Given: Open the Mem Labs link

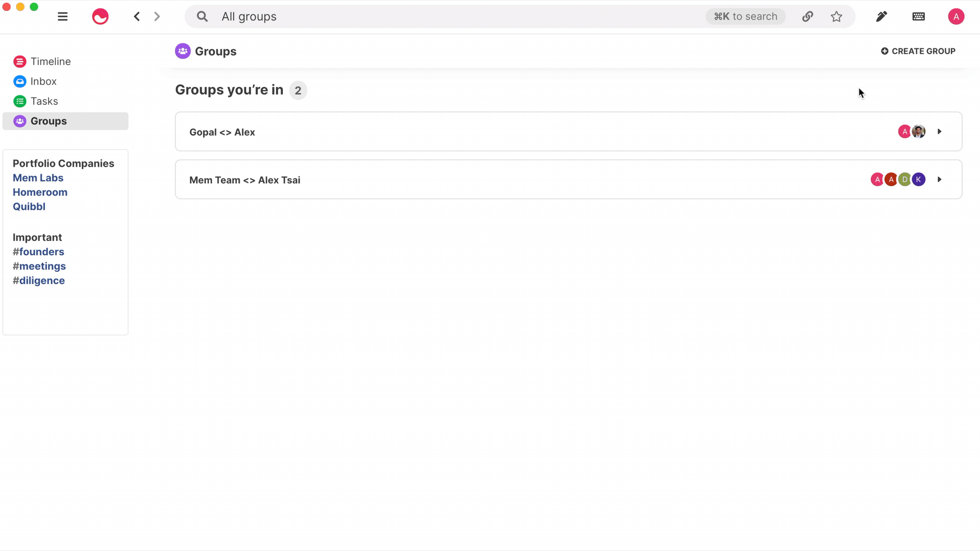Looking at the screenshot, I should [38, 178].
